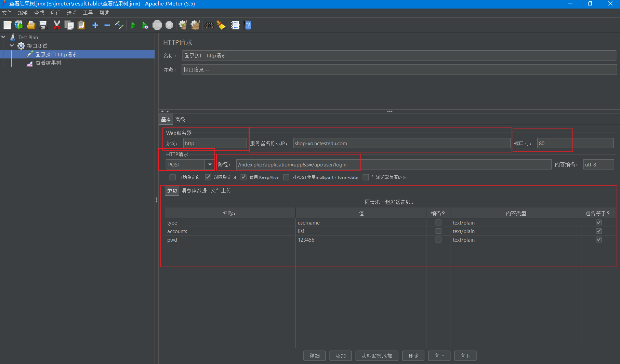The width and height of the screenshot is (620, 364).
Task: Click the Toggle enable/disable icon
Action: (x=119, y=25)
